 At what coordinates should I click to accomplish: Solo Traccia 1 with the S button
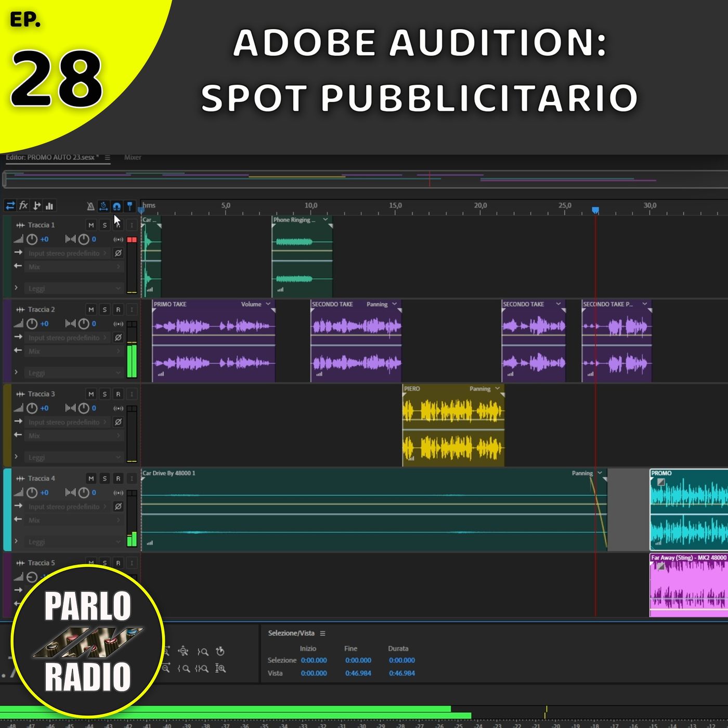[x=105, y=225]
